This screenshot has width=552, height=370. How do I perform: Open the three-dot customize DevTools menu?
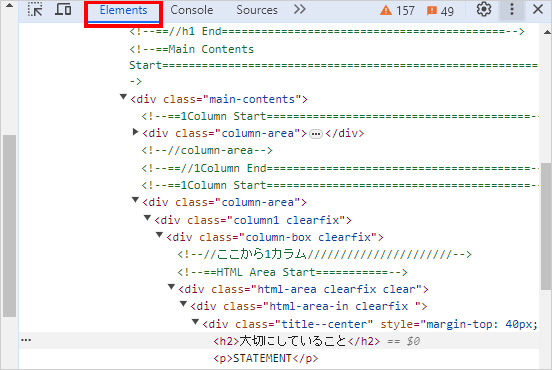(x=512, y=10)
